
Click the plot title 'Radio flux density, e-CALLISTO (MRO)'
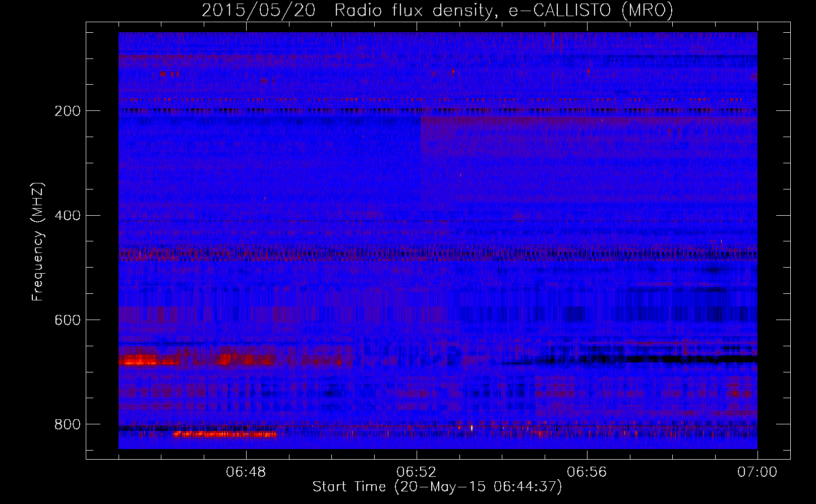[x=504, y=11]
